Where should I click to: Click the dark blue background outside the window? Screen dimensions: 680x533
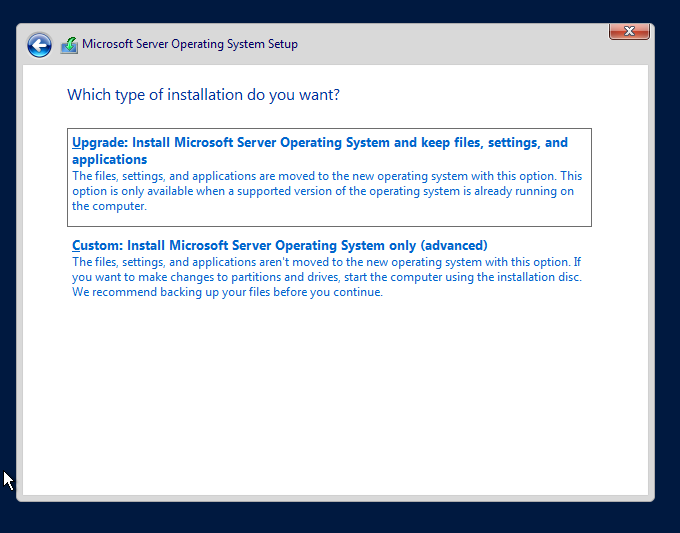tap(667, 300)
